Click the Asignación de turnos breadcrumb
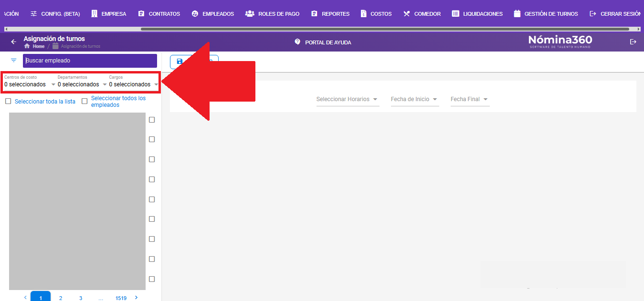644x301 pixels. (76, 46)
